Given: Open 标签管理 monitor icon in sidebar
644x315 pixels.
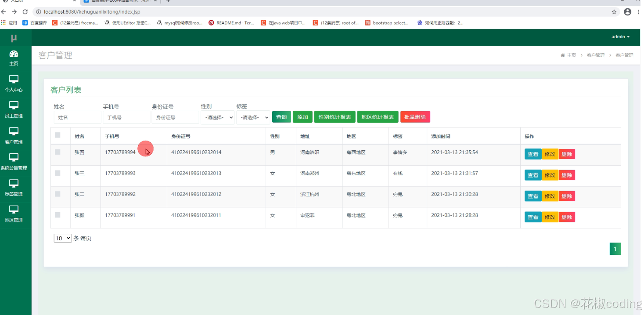Looking at the screenshot, I should [14, 183].
